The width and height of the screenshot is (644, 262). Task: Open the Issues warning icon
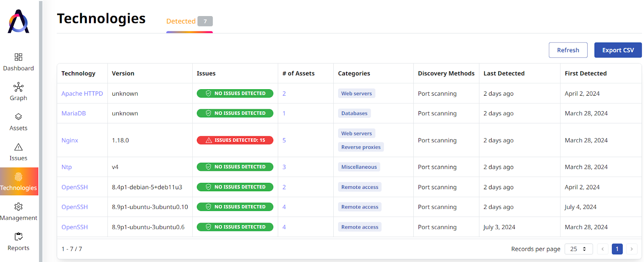[19, 147]
